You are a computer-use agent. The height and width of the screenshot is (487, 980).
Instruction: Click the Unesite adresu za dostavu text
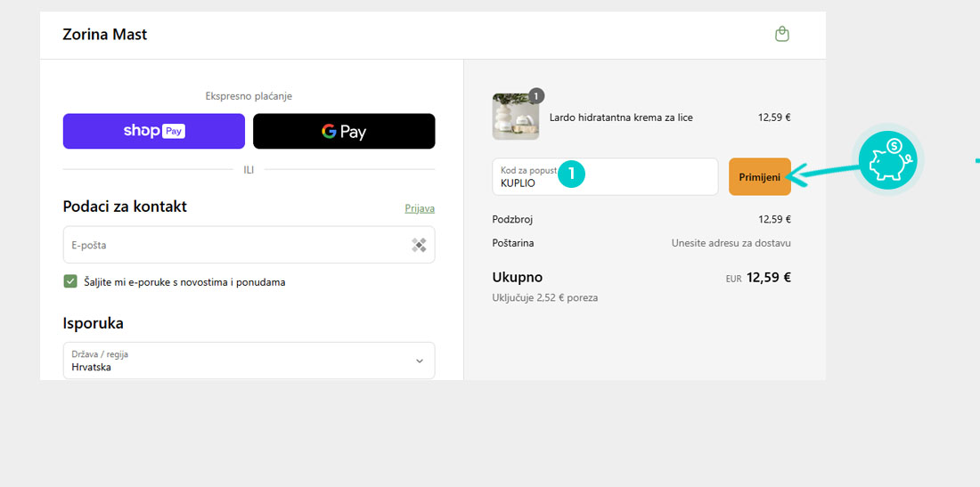point(731,243)
